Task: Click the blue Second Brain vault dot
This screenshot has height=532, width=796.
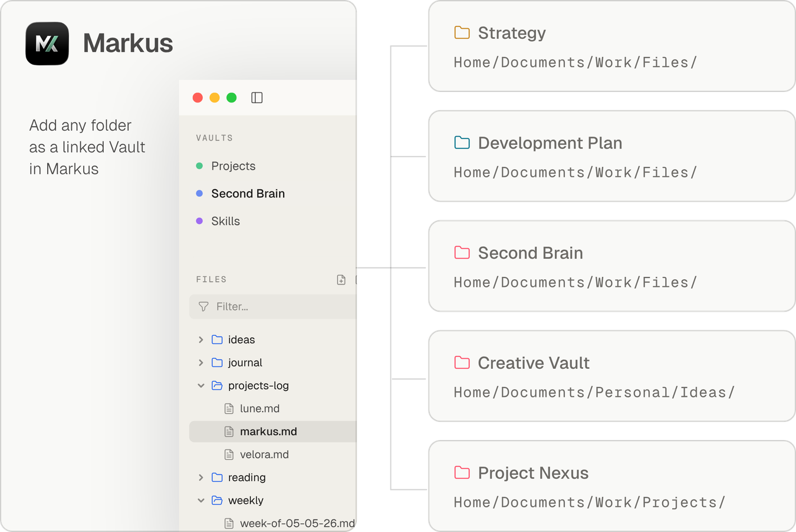Action: click(199, 193)
